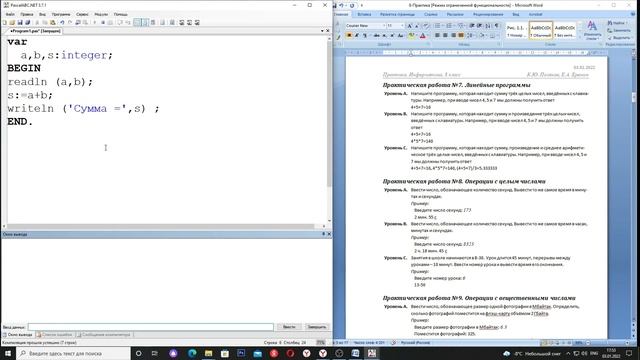Select the Обычный style in Word gallery
Screen dimensions: 640x360
541,31
